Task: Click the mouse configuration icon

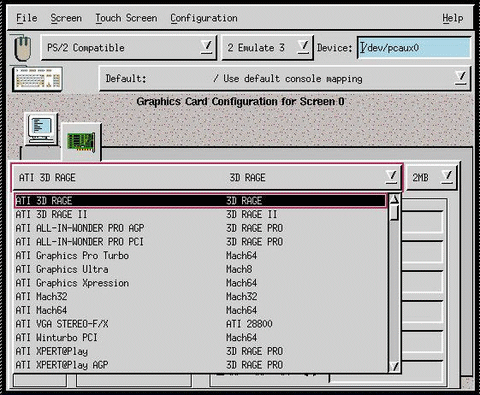Action: 23,49
